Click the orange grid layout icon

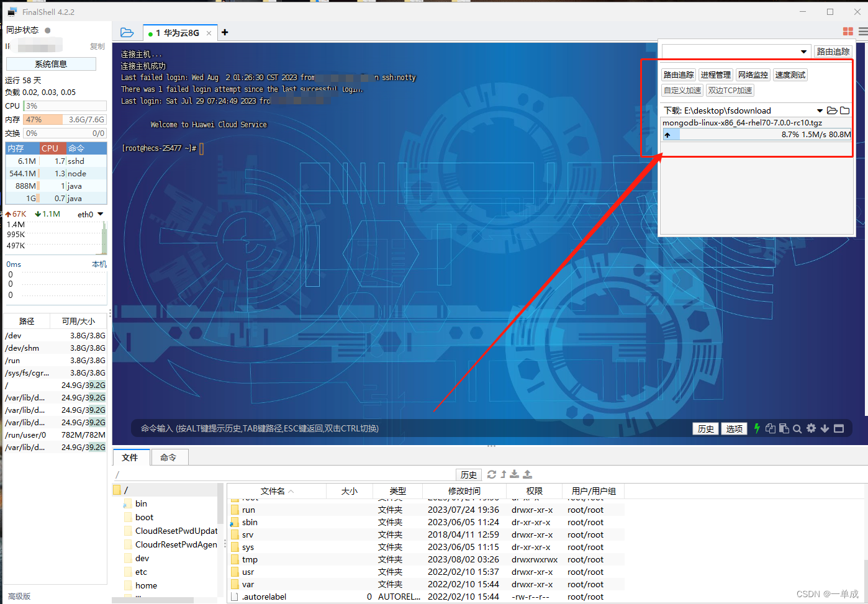tap(848, 32)
